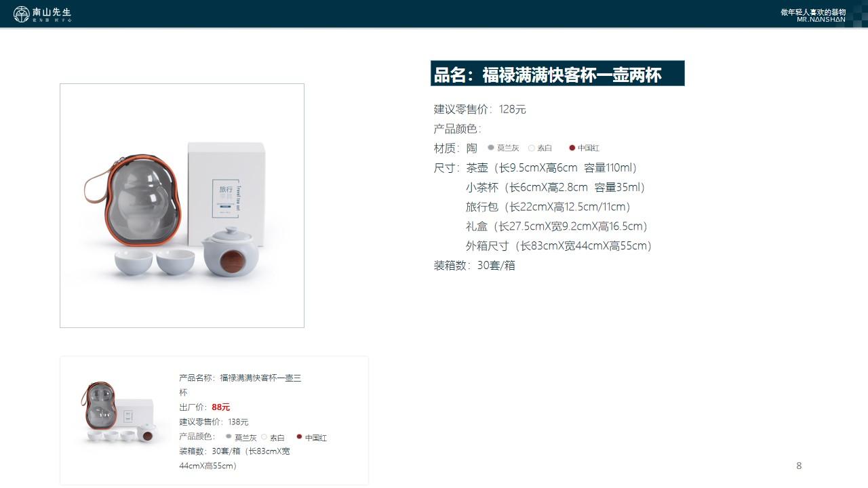Pick the 莫兰灰 dot in the lower product card

click(x=229, y=437)
